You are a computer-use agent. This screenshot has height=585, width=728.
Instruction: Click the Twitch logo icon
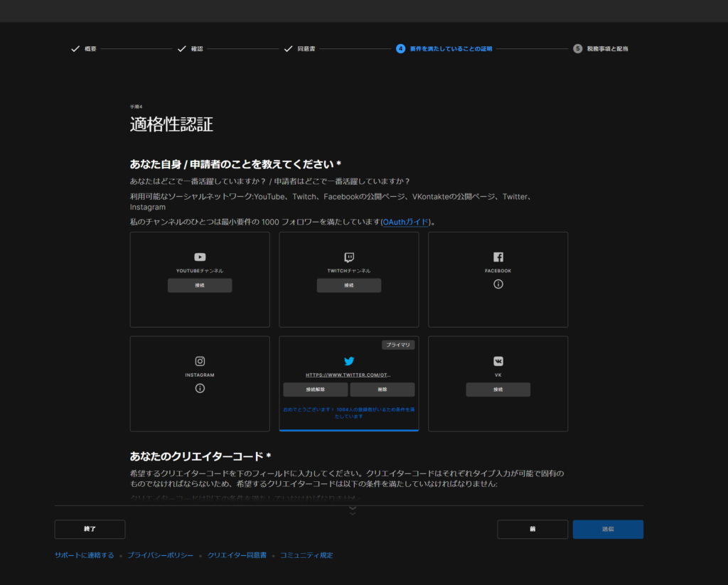click(349, 257)
